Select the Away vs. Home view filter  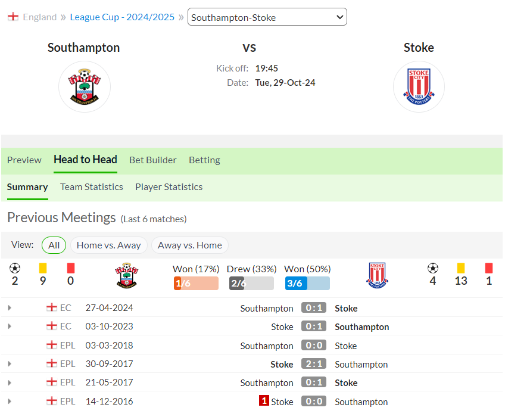190,245
